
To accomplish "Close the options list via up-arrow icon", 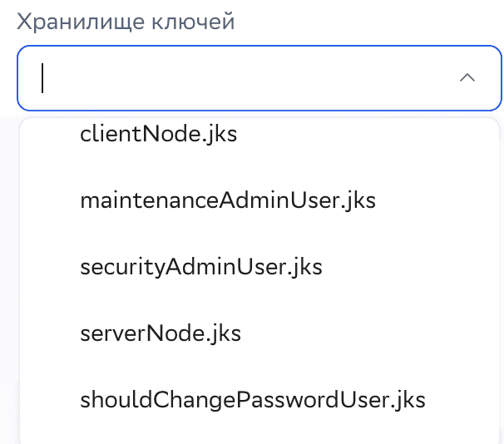I will [x=467, y=77].
